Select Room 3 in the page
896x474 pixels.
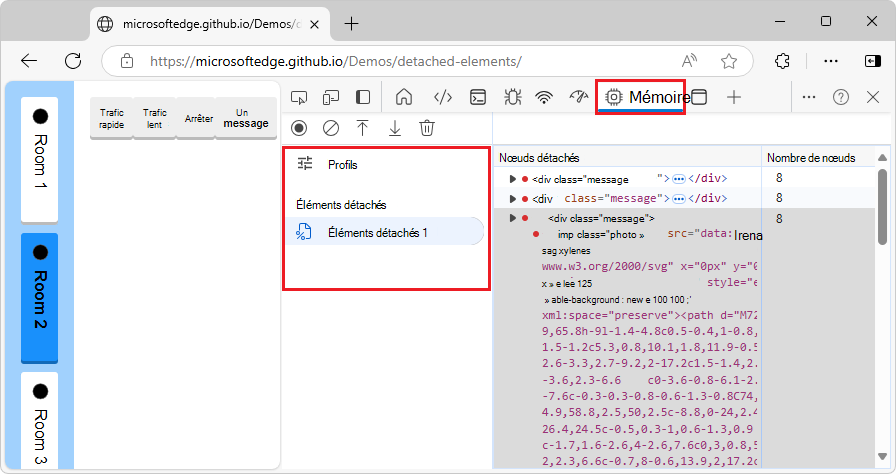[39, 421]
